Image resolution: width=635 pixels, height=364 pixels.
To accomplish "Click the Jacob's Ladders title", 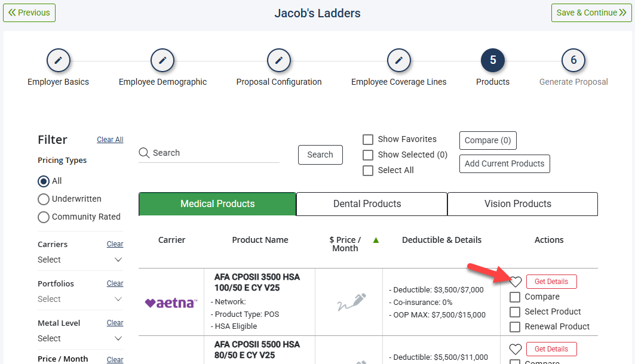I will click(318, 13).
